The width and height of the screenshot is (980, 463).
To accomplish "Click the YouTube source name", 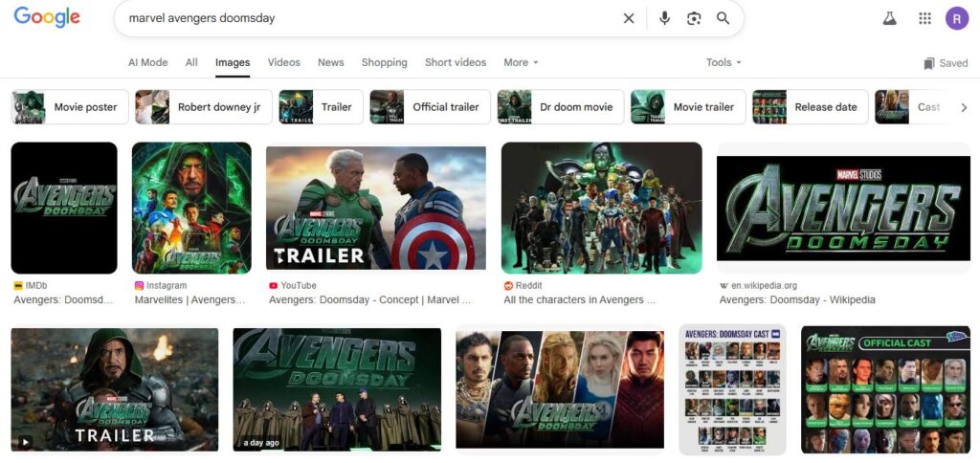I will (x=299, y=285).
